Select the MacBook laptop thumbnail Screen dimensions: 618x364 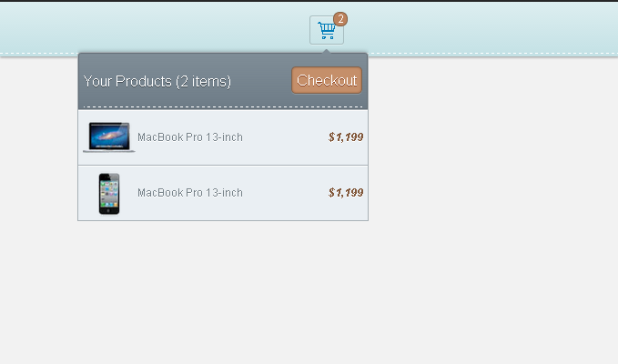tap(109, 137)
